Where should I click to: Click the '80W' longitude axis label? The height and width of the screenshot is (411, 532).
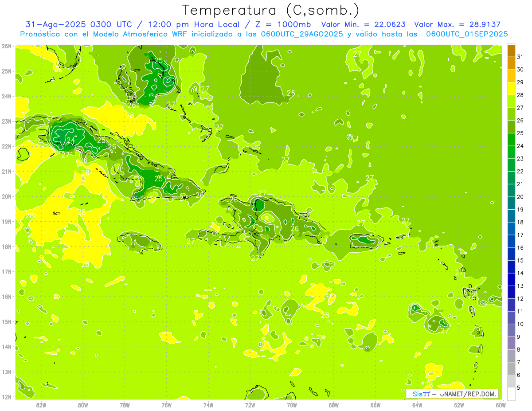point(83,405)
